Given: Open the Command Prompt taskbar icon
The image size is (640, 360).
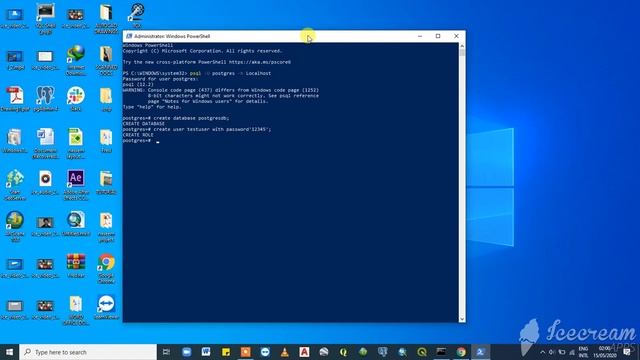Looking at the screenshot, I should (x=441, y=352).
